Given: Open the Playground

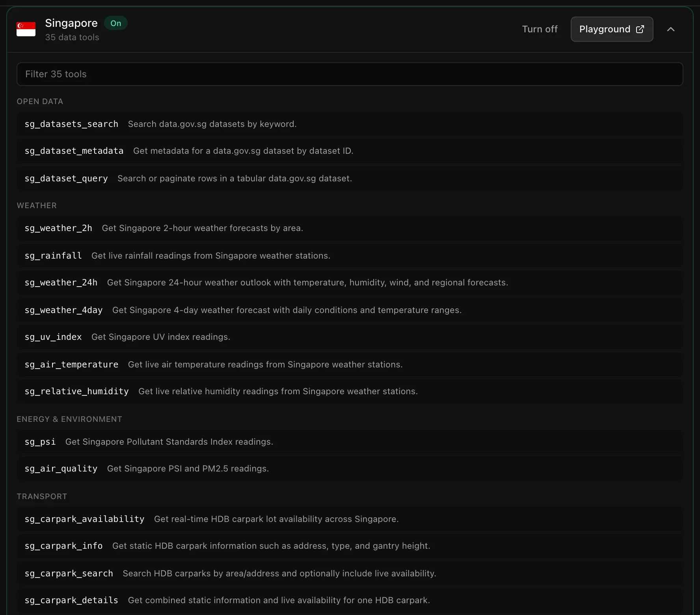Looking at the screenshot, I should click(612, 29).
